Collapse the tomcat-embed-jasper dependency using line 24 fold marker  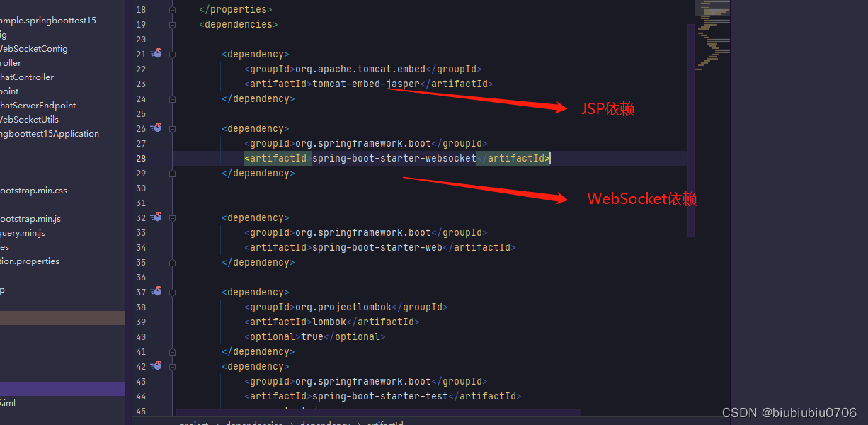(171, 98)
